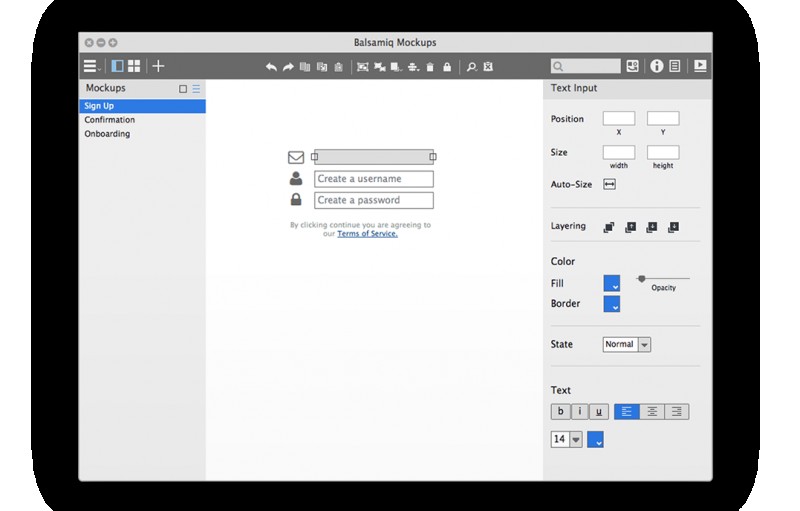800x511 pixels.
Task: Click the trash delete icon
Action: 430,67
